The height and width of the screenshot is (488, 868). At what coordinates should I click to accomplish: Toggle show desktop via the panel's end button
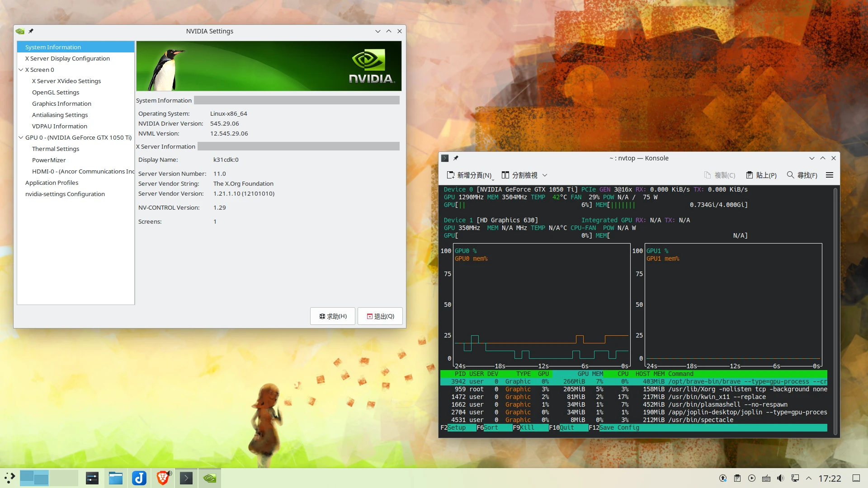856,478
